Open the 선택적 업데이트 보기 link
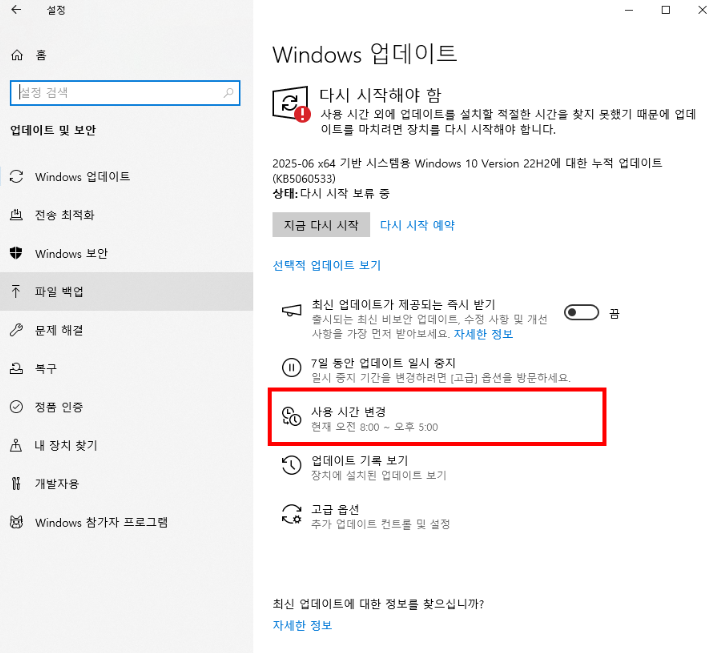Image resolution: width=717 pixels, height=653 pixels. click(x=326, y=265)
